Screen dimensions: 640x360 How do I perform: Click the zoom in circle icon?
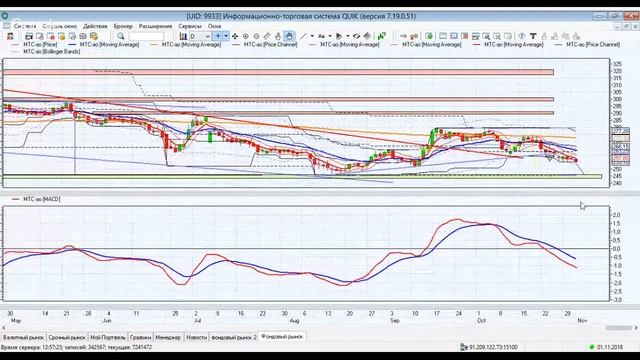(246, 36)
